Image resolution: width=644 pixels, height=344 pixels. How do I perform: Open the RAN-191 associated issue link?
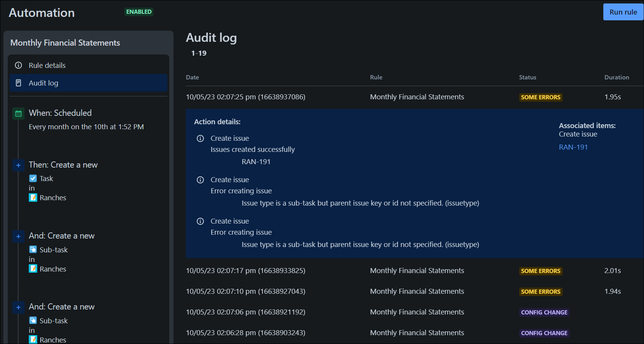coord(573,147)
